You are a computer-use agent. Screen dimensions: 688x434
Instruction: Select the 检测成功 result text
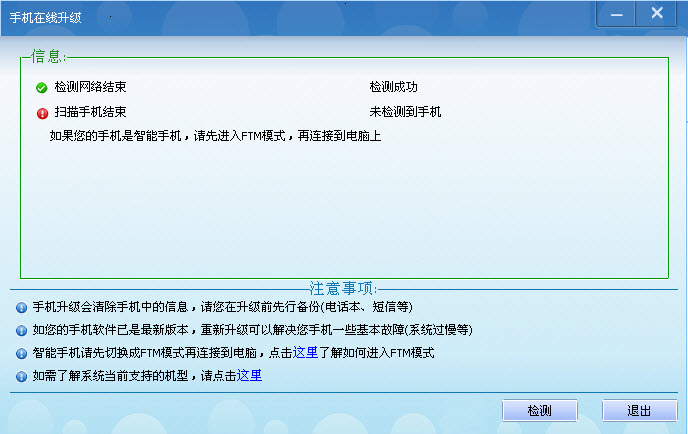[394, 87]
